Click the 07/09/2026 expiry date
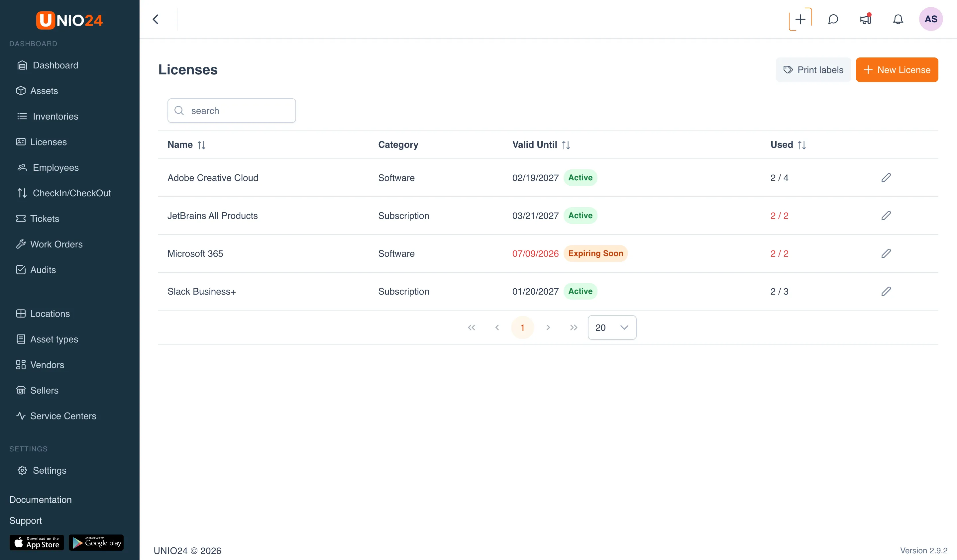The height and width of the screenshot is (560, 957). (535, 253)
